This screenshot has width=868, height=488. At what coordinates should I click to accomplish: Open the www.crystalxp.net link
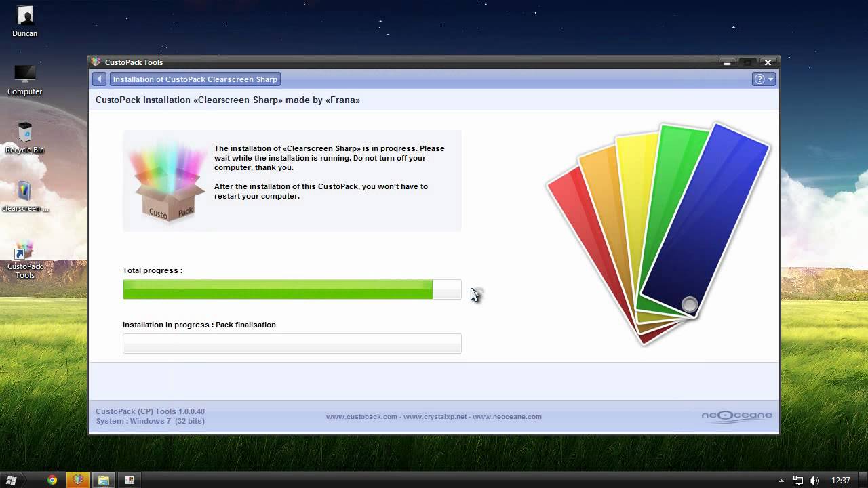point(435,417)
